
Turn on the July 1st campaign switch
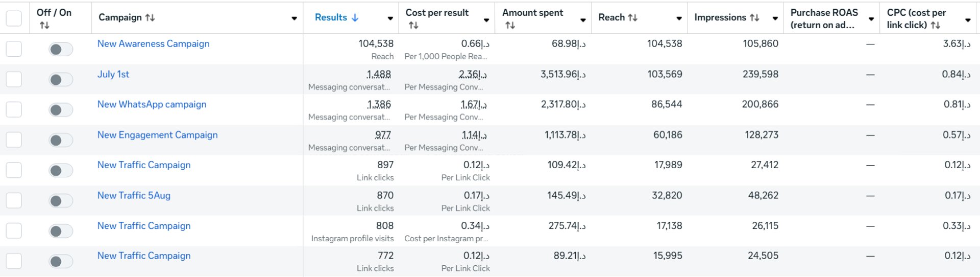tap(61, 80)
